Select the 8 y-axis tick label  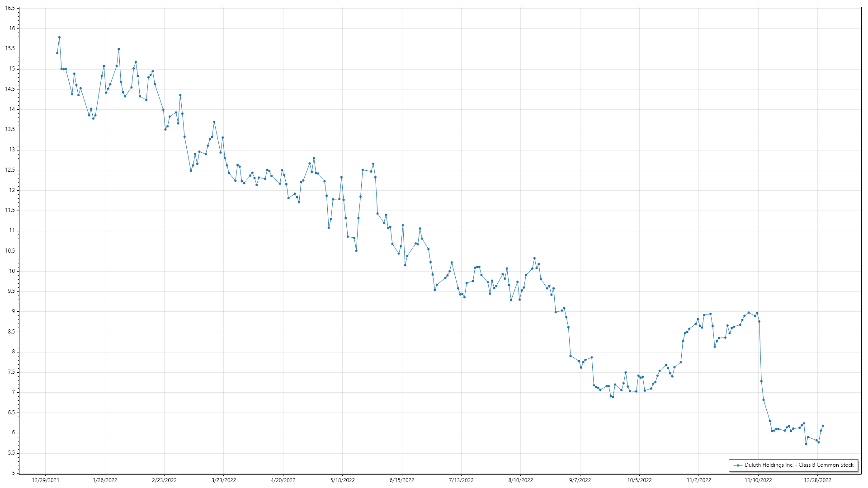(13, 352)
